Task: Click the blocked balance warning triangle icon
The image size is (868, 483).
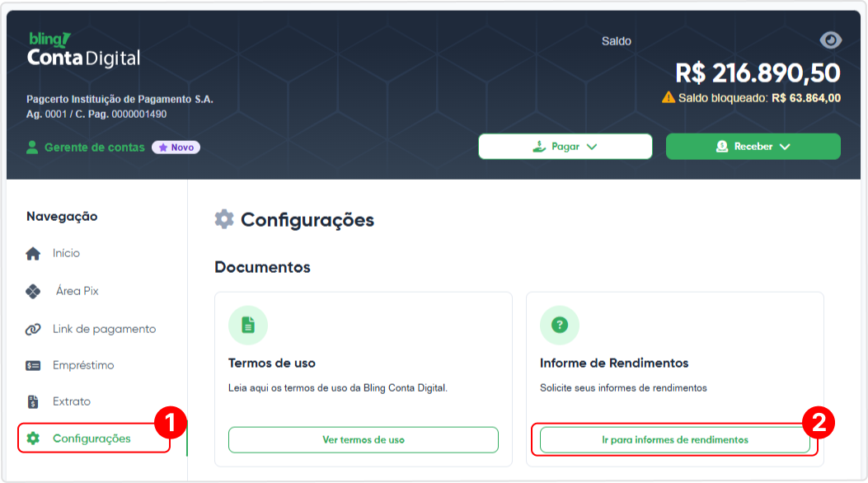Action: click(x=669, y=97)
